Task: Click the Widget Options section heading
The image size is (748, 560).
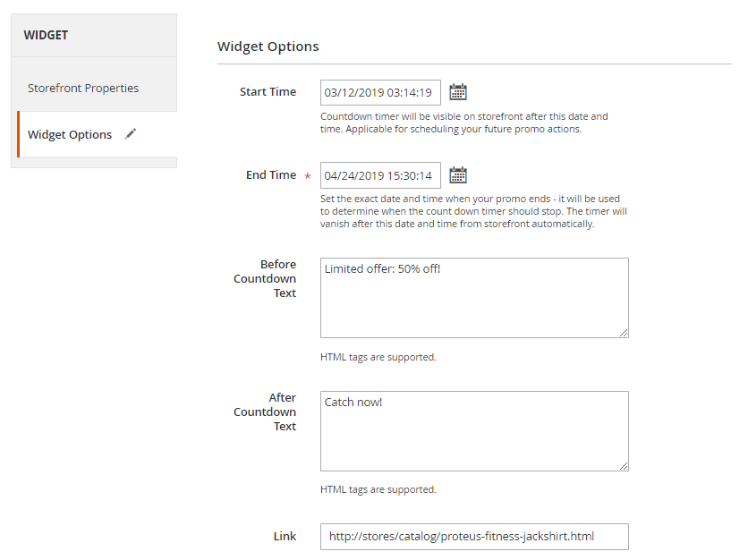Action: coord(268,47)
